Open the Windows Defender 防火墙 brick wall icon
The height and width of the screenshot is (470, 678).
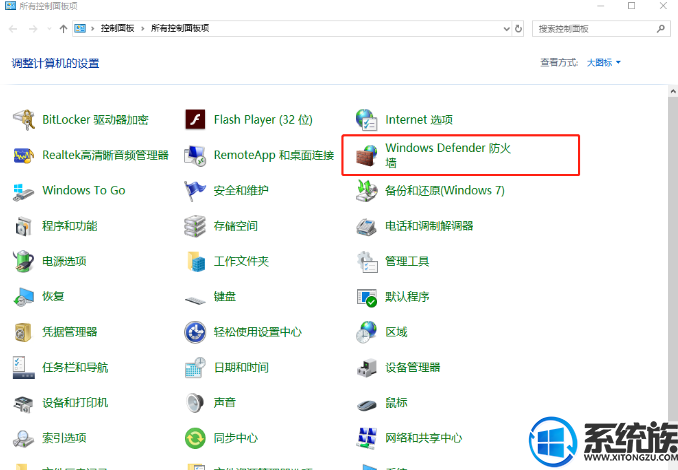pyautogui.click(x=367, y=155)
